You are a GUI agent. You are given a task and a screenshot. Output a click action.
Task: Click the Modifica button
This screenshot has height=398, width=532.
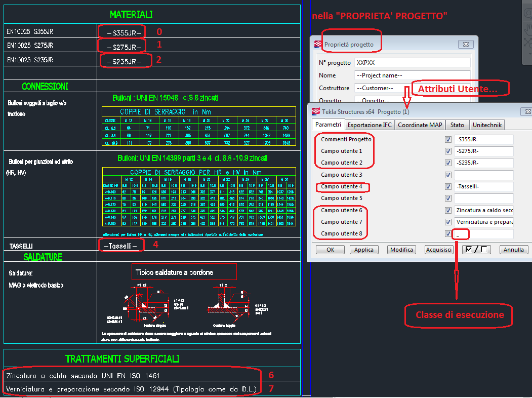tap(402, 250)
